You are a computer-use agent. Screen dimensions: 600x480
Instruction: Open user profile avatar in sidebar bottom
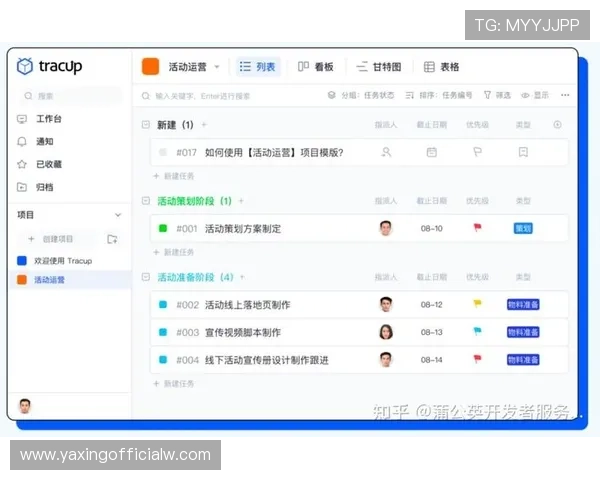(x=25, y=406)
